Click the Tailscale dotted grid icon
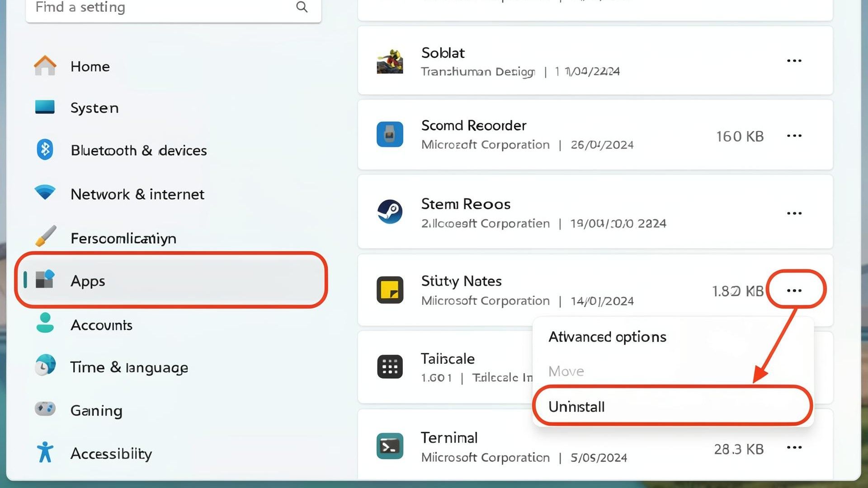 coord(390,366)
